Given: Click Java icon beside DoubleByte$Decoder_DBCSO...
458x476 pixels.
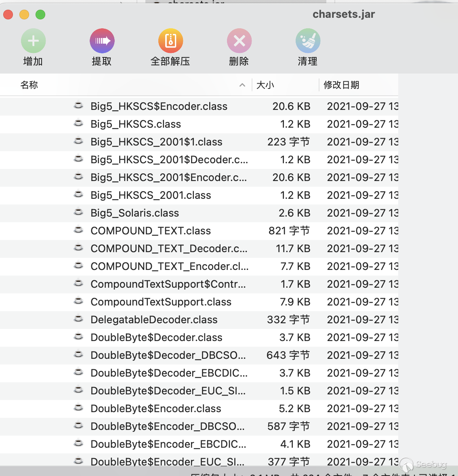Looking at the screenshot, I should tap(79, 354).
